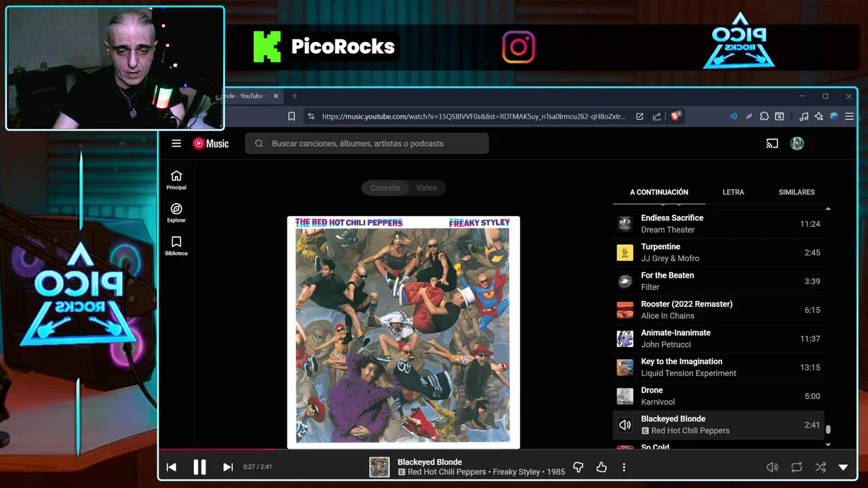The width and height of the screenshot is (868, 488).
Task: Open the YouTube Music hamburger guide menu
Action: coord(176,143)
